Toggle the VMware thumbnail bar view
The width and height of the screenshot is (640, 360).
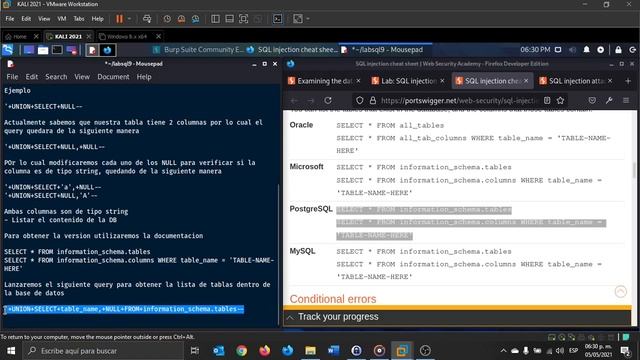click(x=229, y=19)
